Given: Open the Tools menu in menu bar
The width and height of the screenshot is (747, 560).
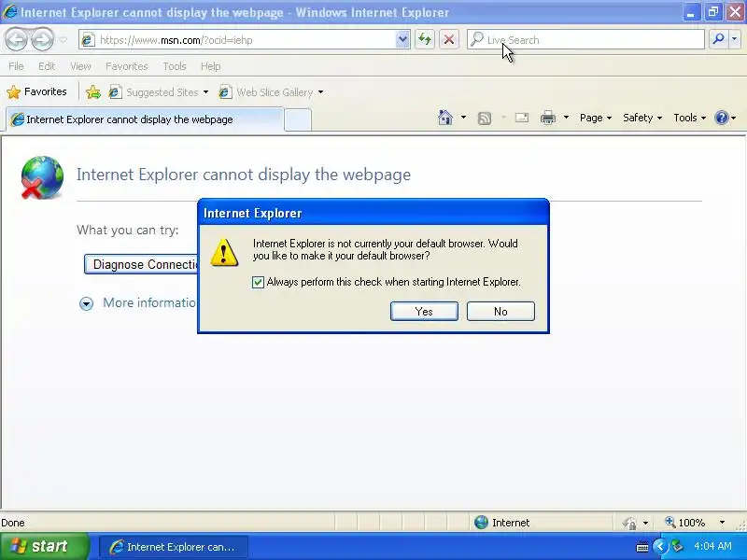Looking at the screenshot, I should coord(175,66).
